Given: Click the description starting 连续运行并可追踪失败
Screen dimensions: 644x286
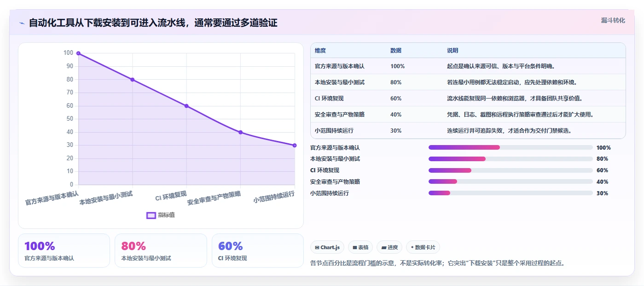Looking at the screenshot, I should [x=509, y=131].
